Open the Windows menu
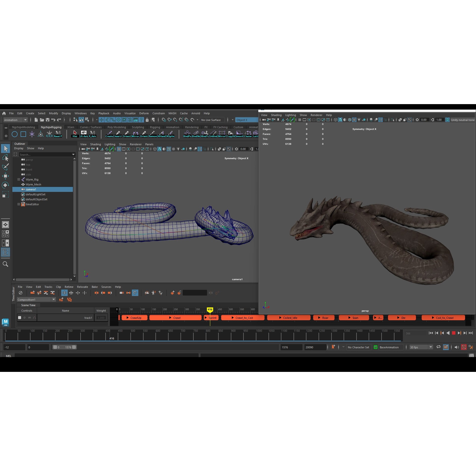Image resolution: width=476 pixels, height=476 pixels. click(81, 113)
